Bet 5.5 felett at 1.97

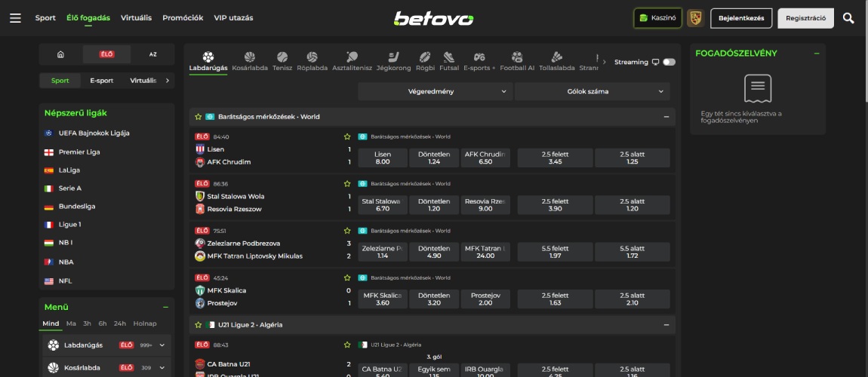556,252
